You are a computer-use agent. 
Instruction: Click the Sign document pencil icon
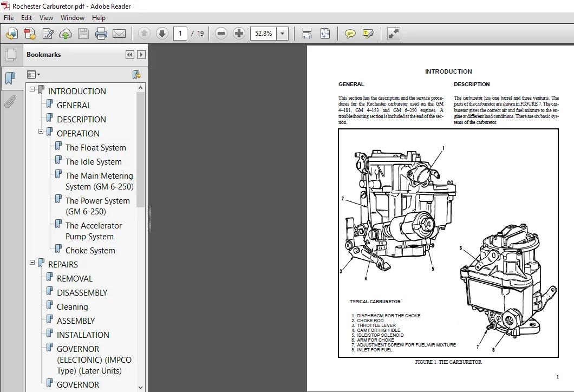point(48,34)
